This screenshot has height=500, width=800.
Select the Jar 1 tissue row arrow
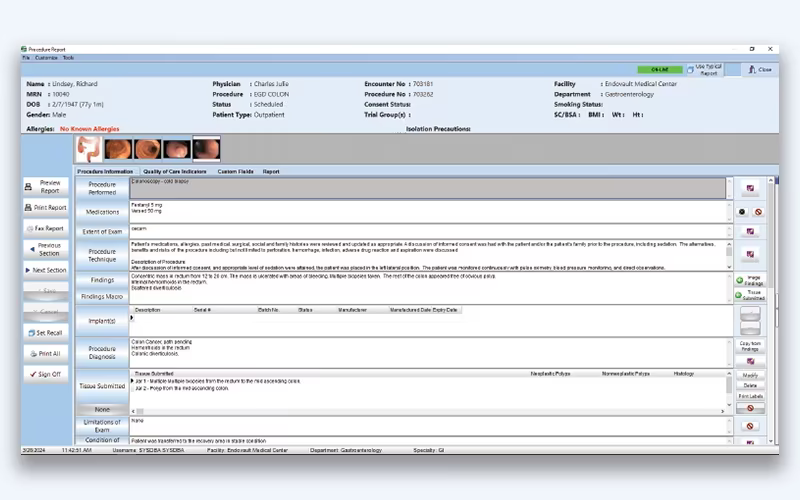[x=132, y=381]
